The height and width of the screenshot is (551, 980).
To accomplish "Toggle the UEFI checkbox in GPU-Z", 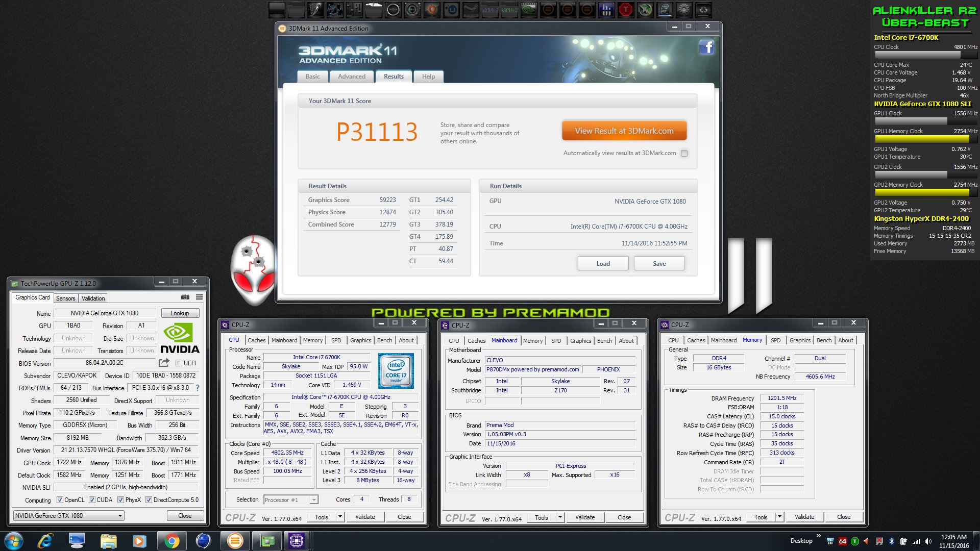I will pyautogui.click(x=179, y=363).
